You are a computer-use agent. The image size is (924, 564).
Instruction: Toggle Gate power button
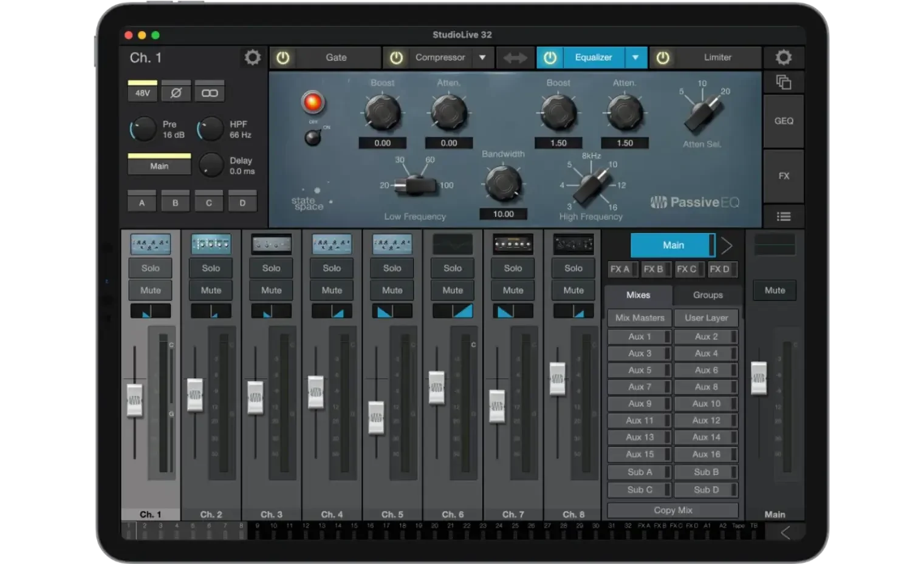(283, 58)
